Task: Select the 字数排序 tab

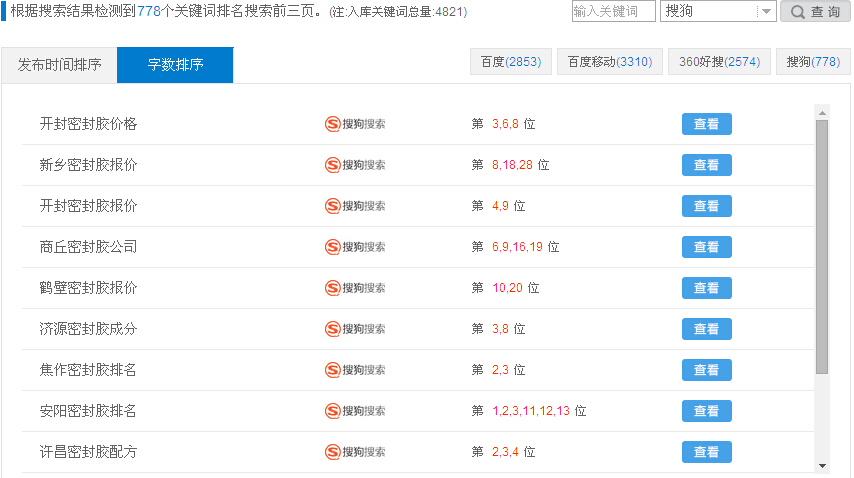Action: [x=175, y=65]
